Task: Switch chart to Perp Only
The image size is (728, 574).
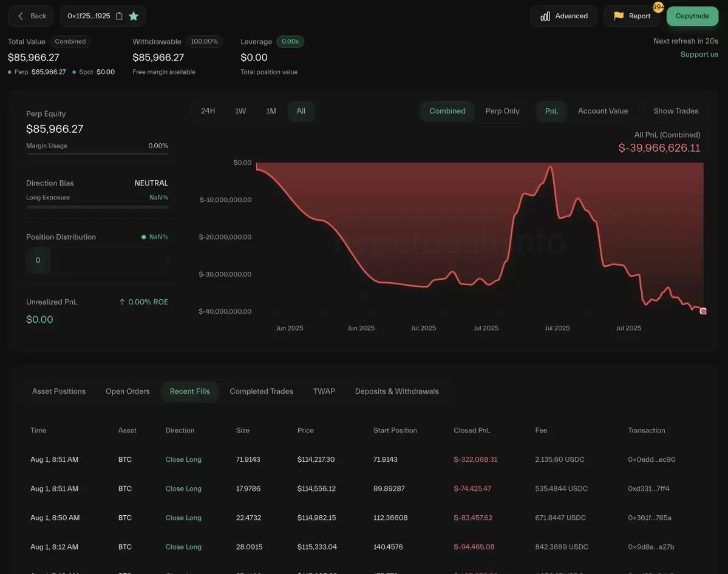Action: [x=502, y=111]
